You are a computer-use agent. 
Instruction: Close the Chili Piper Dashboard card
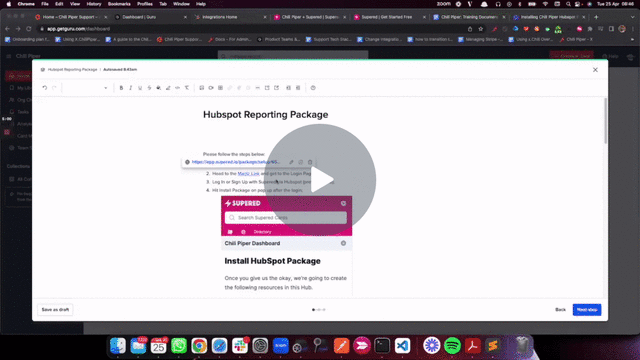click(343, 243)
